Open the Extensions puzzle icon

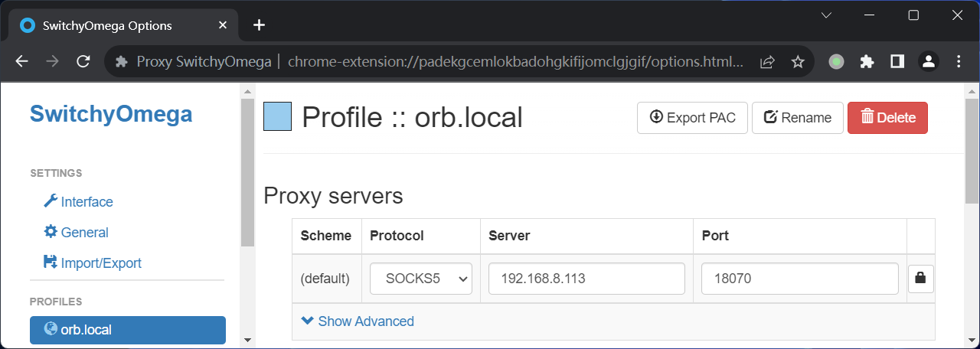pos(867,62)
